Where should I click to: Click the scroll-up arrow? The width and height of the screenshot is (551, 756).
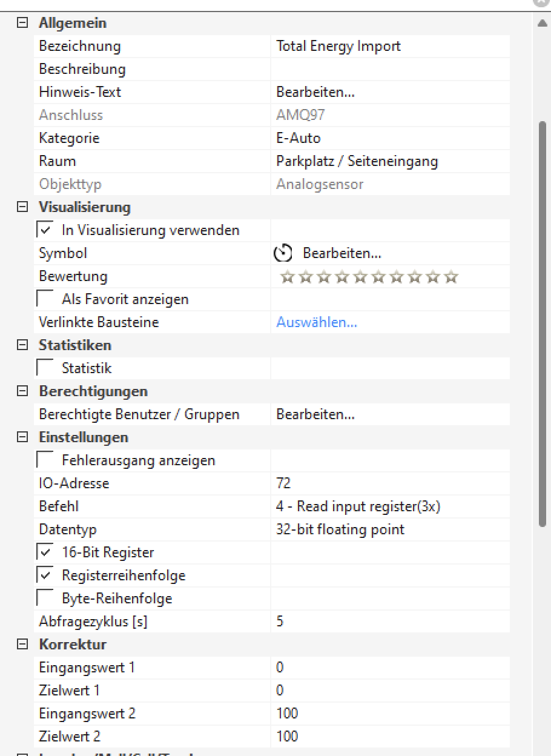(542, 24)
